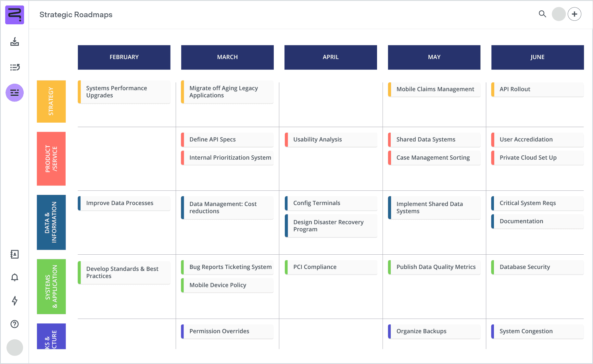Screen dimensions: 593x364
Task: Select the JUNE column header
Action: 537,57
